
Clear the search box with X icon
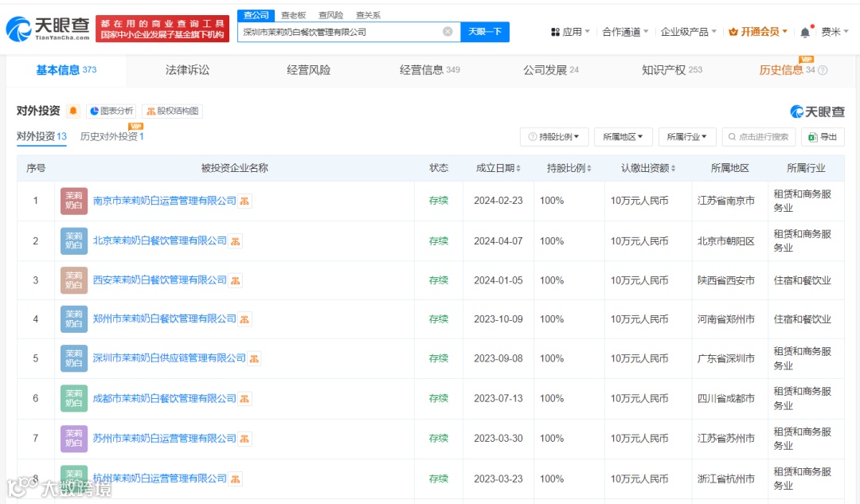(x=448, y=32)
